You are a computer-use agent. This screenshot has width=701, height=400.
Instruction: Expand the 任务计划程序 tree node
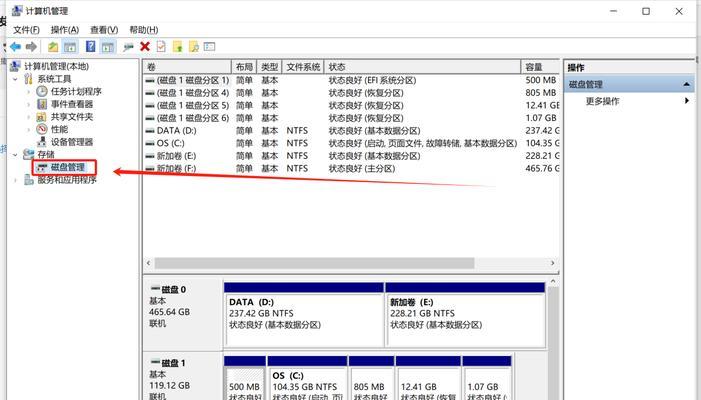29,92
